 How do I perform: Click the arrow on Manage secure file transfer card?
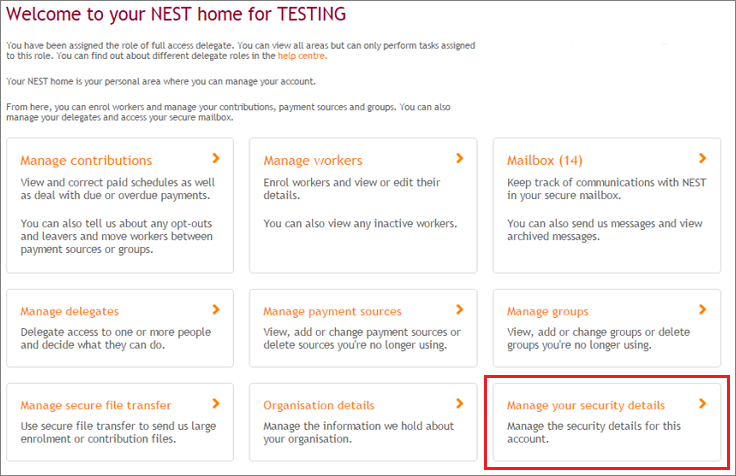click(216, 403)
